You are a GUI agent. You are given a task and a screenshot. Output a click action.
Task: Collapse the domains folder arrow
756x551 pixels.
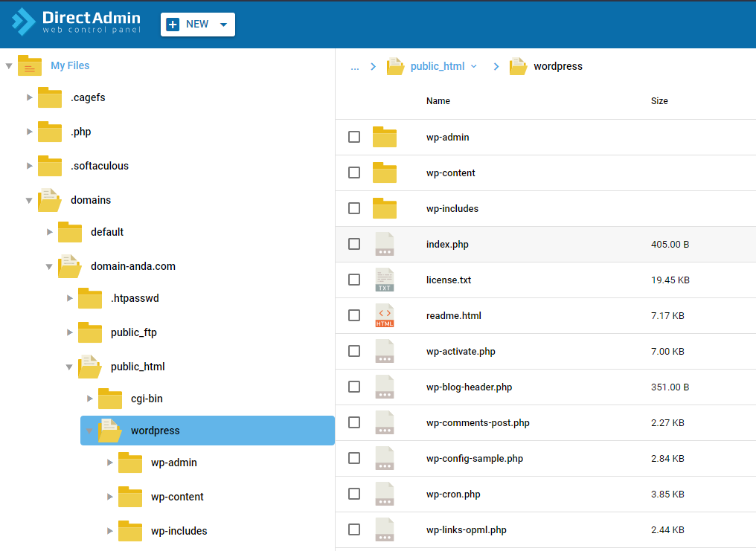coord(29,200)
